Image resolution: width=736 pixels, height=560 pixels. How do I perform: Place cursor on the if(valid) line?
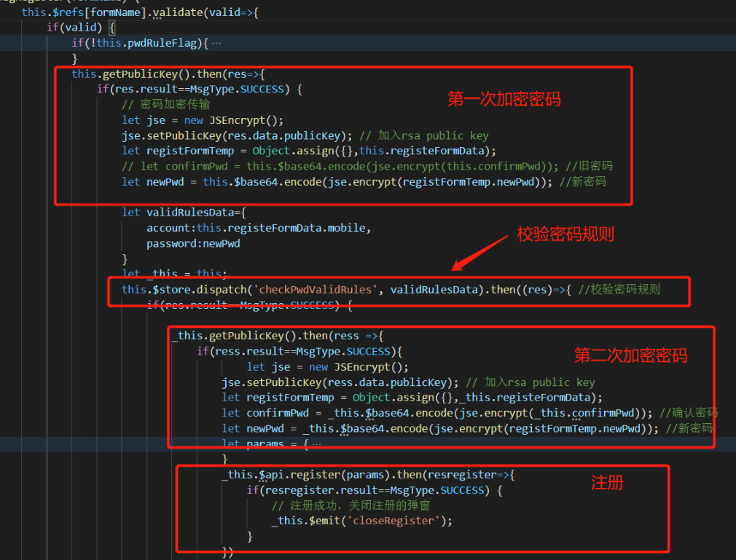click(81, 27)
